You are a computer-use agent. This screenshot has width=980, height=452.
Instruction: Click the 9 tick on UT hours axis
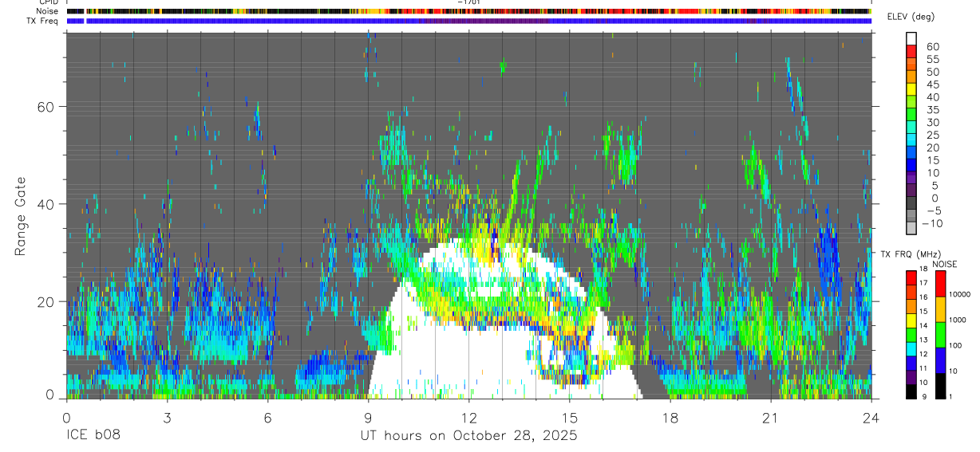point(368,418)
